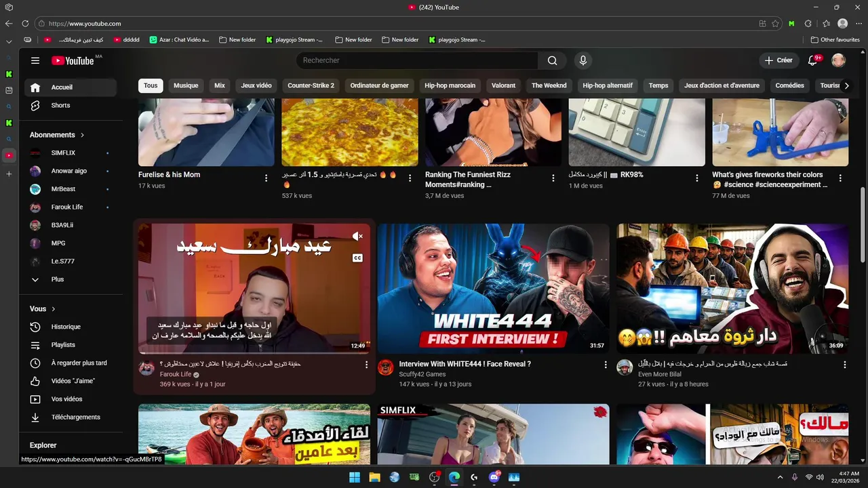Expand the Vous section

[43, 308]
